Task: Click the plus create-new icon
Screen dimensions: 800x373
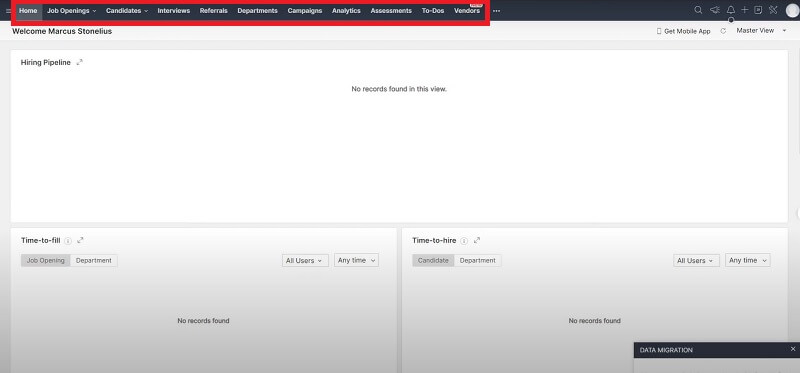Action: [744, 10]
